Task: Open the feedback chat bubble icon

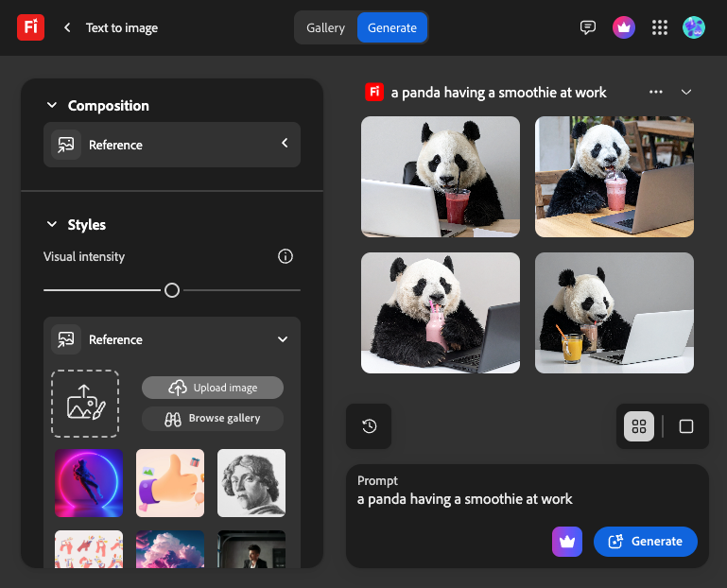Action: (x=588, y=27)
